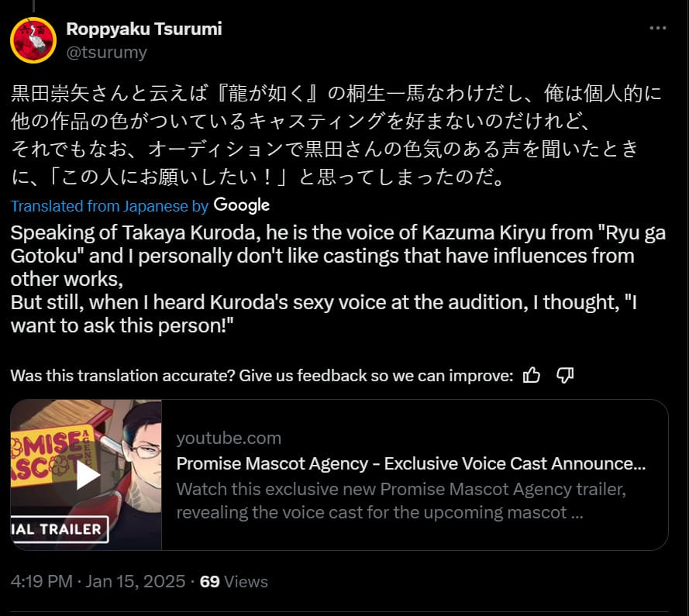The width and height of the screenshot is (689, 616).
Task: Click the 4:19 PM Jan 15, 2025 timestamp
Action: click(98, 581)
